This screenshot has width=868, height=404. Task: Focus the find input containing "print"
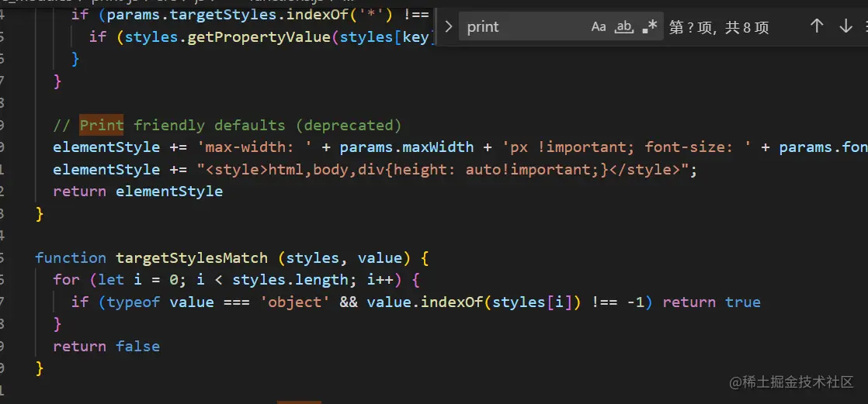[523, 26]
